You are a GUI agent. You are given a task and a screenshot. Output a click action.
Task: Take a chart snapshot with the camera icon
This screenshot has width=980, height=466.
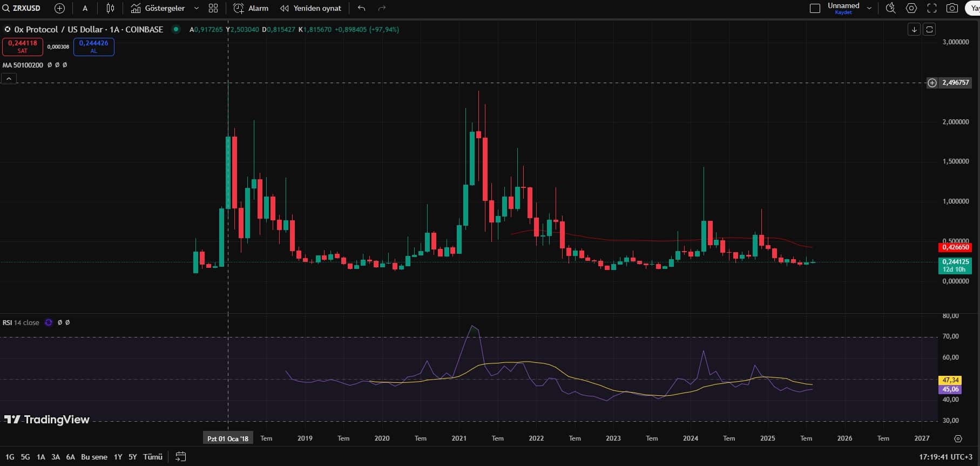click(x=952, y=8)
